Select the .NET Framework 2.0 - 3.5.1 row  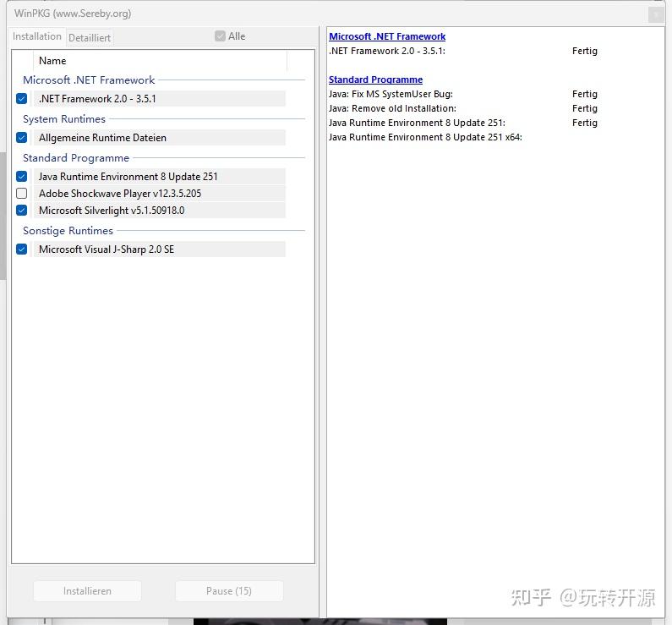tap(160, 99)
